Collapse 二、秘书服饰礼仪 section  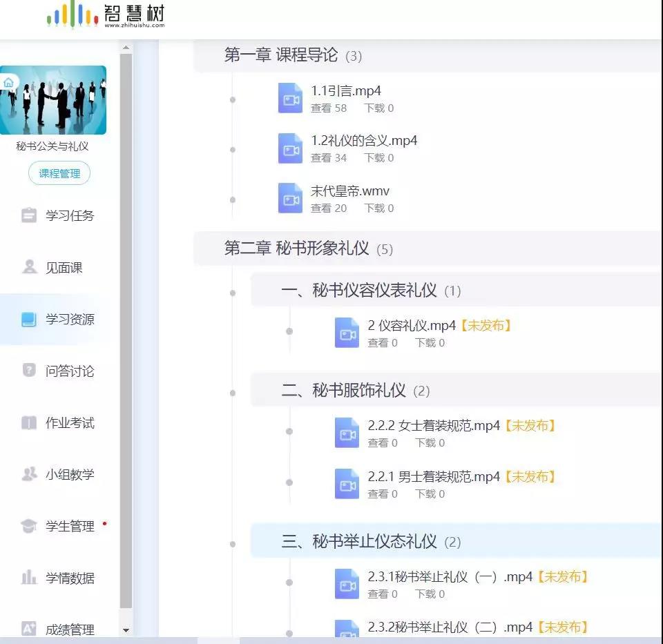457,390
